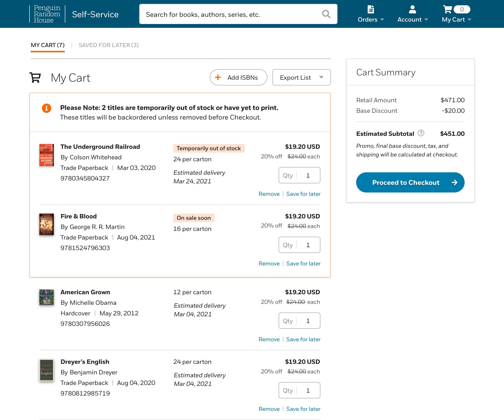This screenshot has height=420, width=504.
Task: Remove Dreyer's English from cart
Action: coord(269,409)
